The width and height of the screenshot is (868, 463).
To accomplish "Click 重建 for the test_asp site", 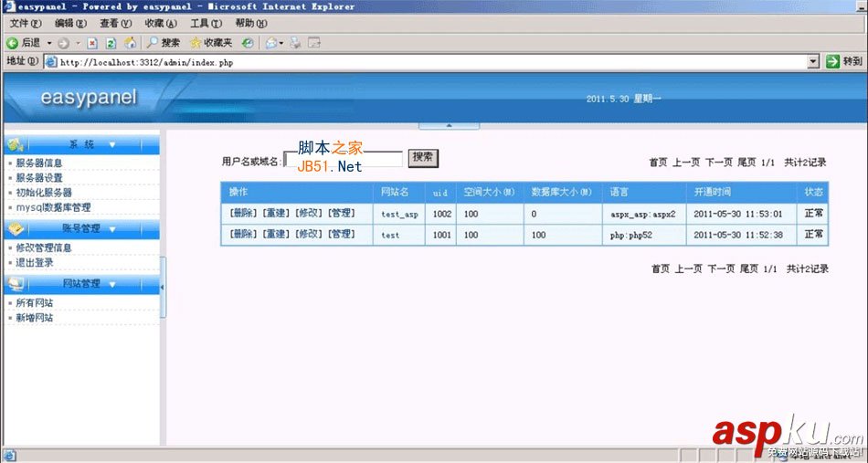I will pyautogui.click(x=276, y=214).
